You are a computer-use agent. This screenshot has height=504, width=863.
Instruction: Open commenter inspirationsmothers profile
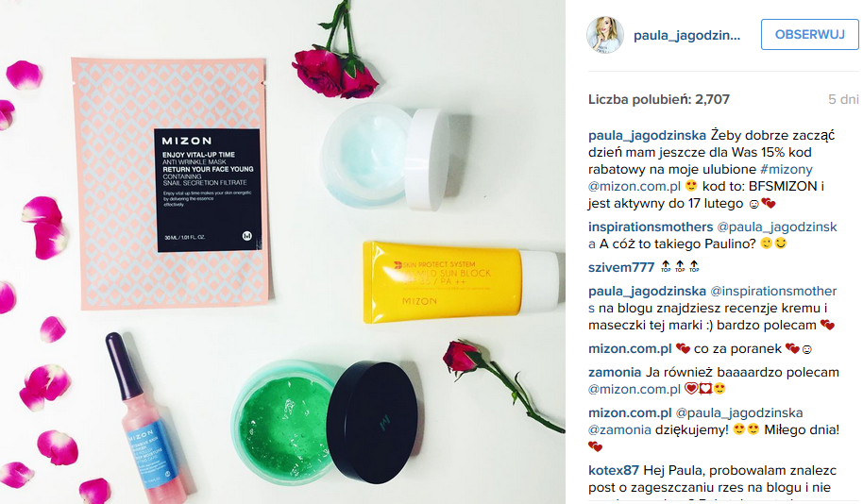click(651, 227)
